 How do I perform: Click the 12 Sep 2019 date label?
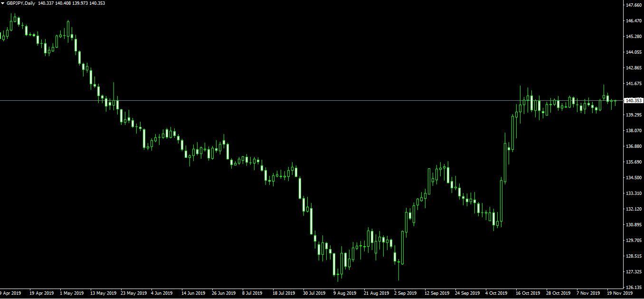(437, 293)
